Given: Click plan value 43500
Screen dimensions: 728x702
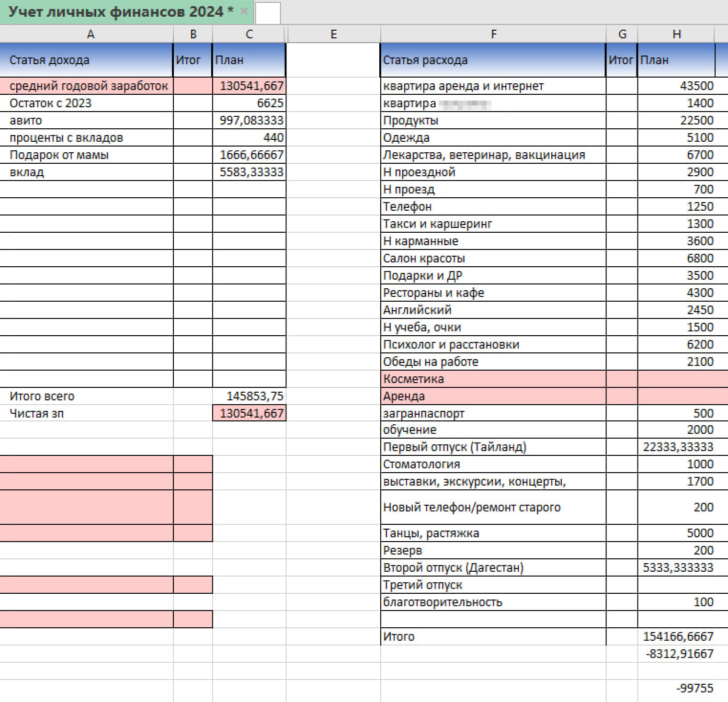Looking at the screenshot, I should 676,86.
